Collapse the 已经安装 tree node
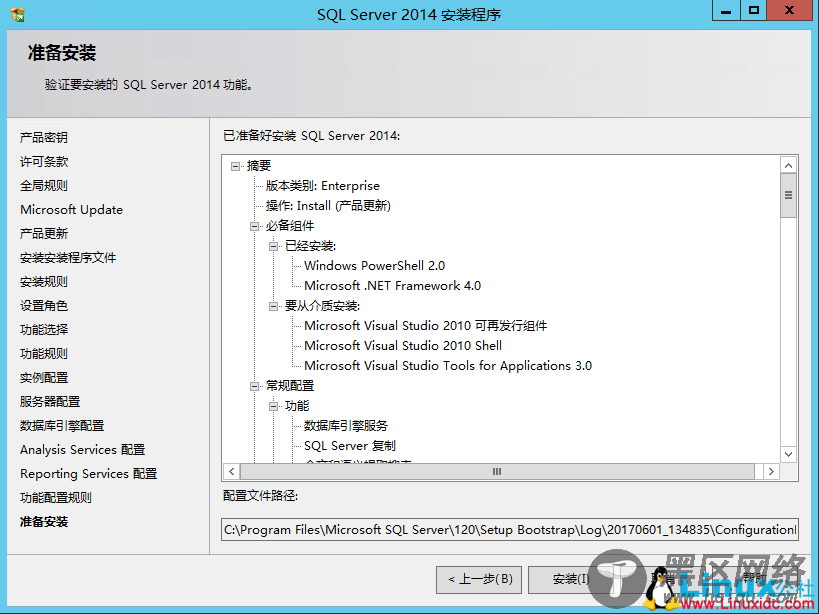 [273, 246]
